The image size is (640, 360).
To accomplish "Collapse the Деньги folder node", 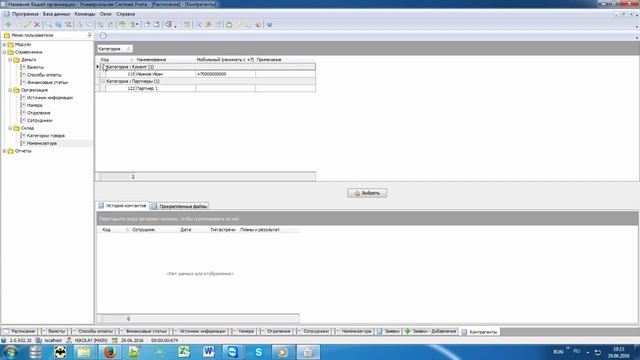I will [10, 60].
